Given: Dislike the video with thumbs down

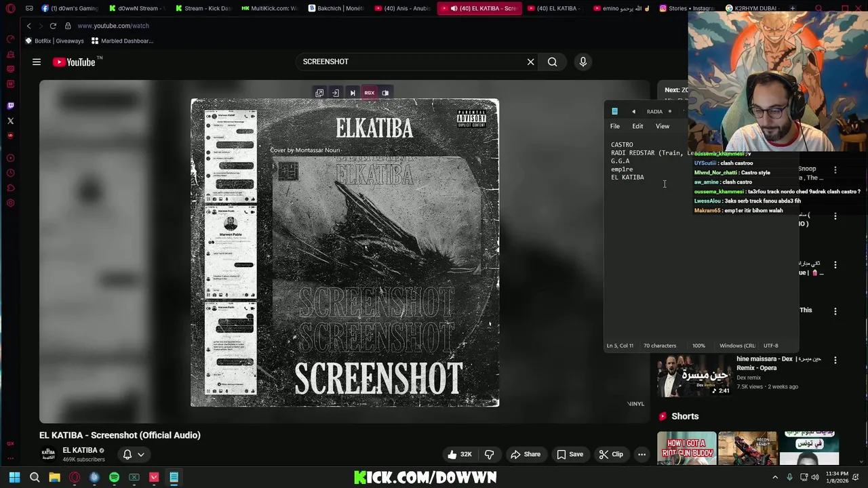Looking at the screenshot, I should pyautogui.click(x=489, y=455).
